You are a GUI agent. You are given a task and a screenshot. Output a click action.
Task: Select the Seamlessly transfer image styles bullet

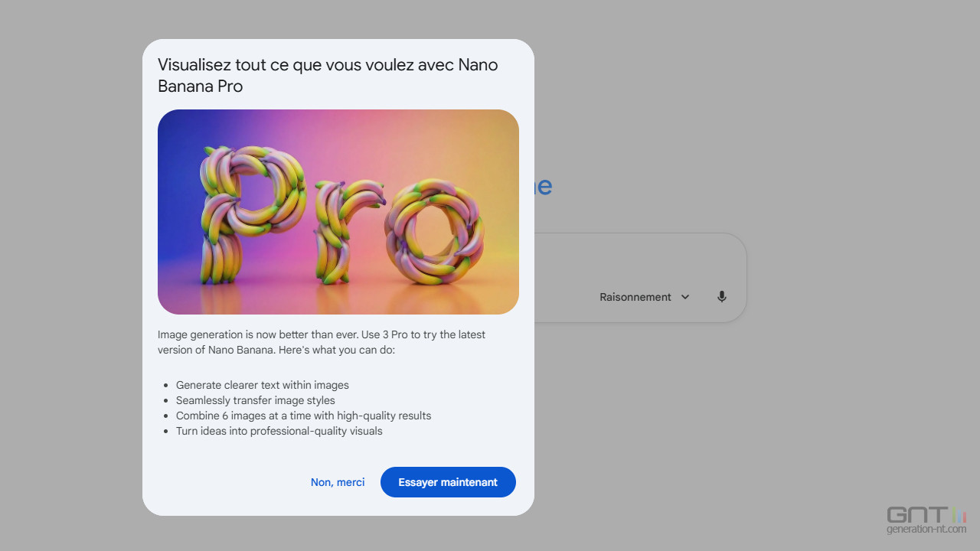pyautogui.click(x=255, y=400)
